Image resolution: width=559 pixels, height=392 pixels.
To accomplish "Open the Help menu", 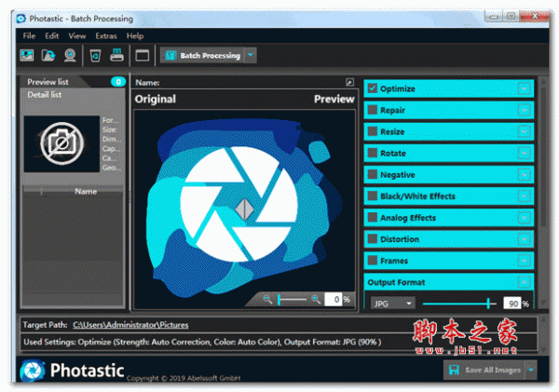I will click(135, 36).
